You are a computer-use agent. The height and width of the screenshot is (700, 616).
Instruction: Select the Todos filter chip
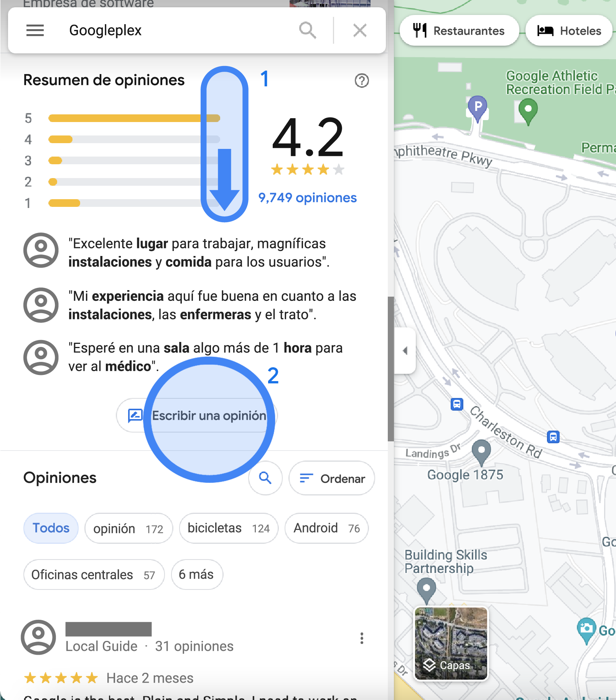[x=51, y=528]
